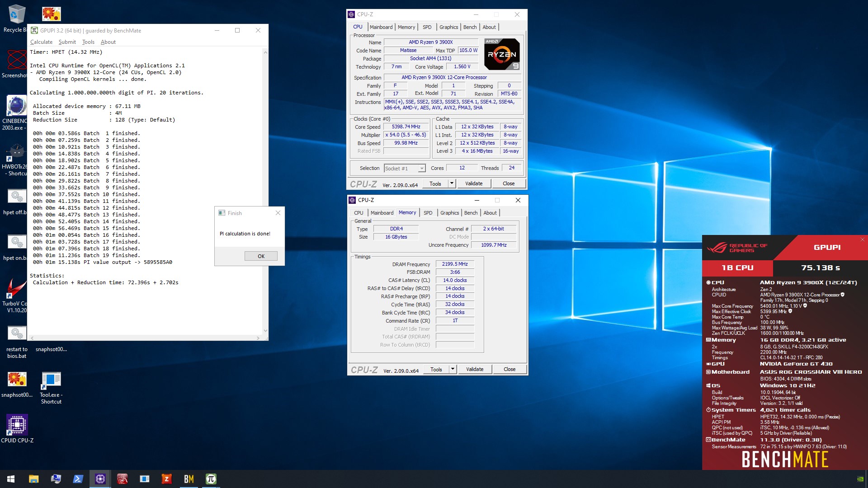Screen dimensions: 868x488
Task: Click the orange Z app taskbar icon
Action: coord(166,479)
